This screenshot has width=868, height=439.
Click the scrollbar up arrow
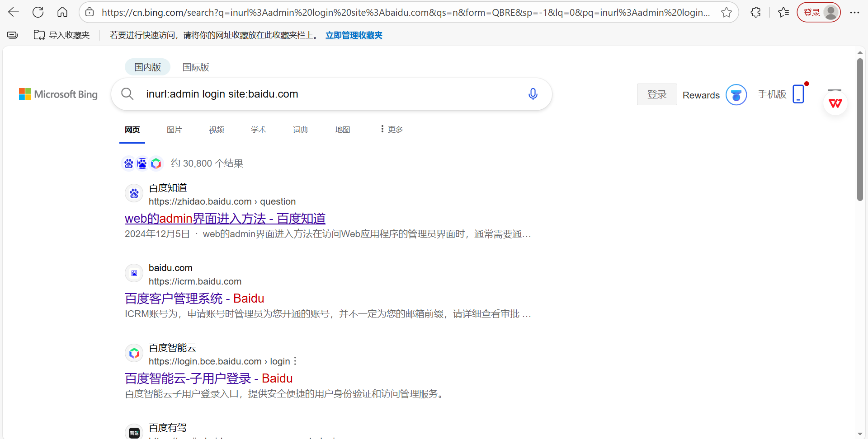tap(860, 52)
